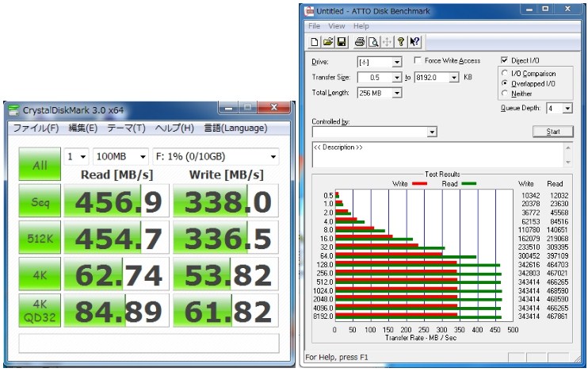Click the context help pointer icon in ATTO

pos(414,42)
